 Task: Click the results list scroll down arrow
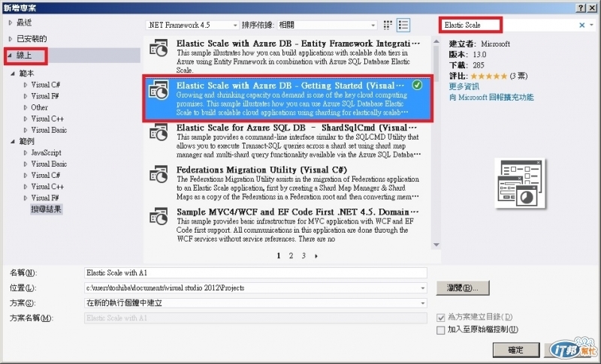click(436, 245)
